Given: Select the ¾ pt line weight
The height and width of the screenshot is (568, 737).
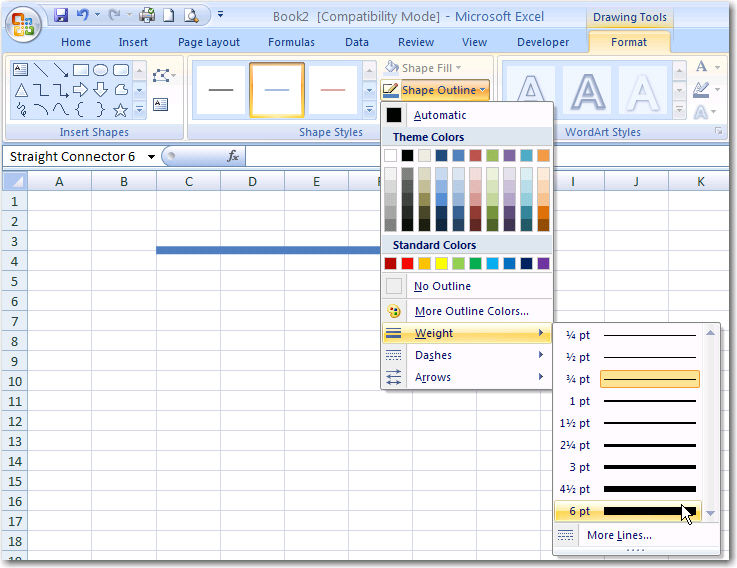Looking at the screenshot, I should [x=628, y=379].
